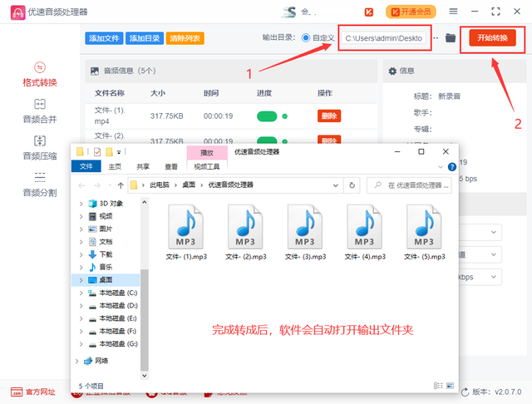Open the 视频工具 ribbon tab
The image size is (532, 404).
tap(207, 166)
